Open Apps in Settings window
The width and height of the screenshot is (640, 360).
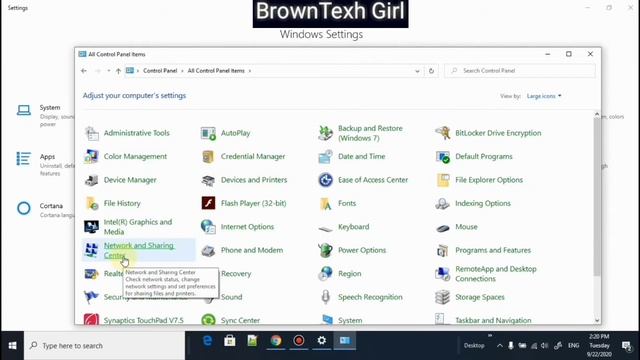45,164
